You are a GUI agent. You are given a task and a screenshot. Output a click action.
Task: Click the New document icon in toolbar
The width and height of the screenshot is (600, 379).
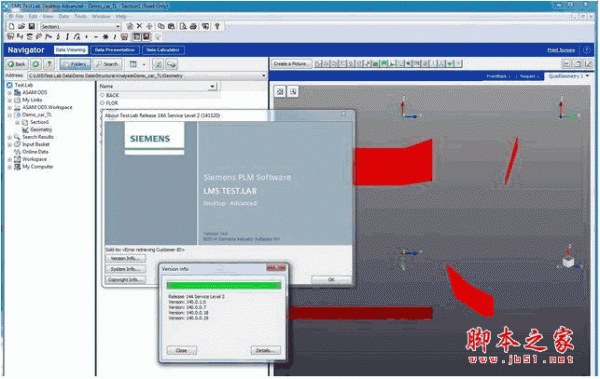click(x=11, y=26)
